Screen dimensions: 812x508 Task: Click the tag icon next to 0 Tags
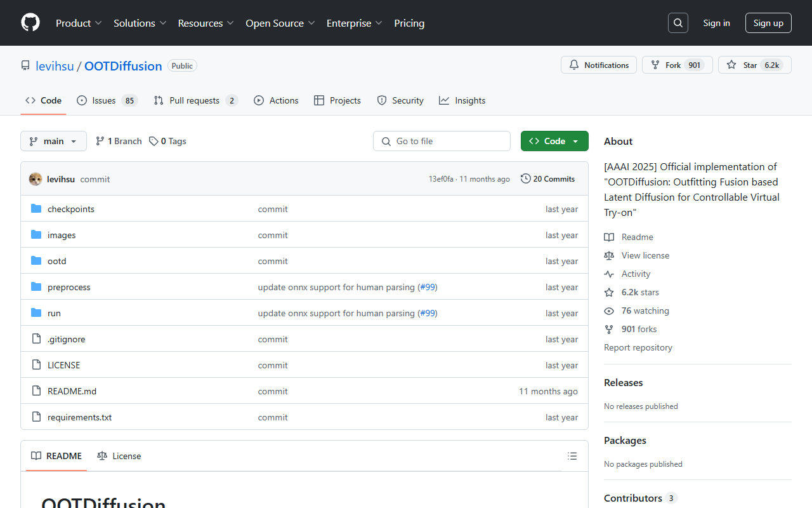[x=154, y=141]
